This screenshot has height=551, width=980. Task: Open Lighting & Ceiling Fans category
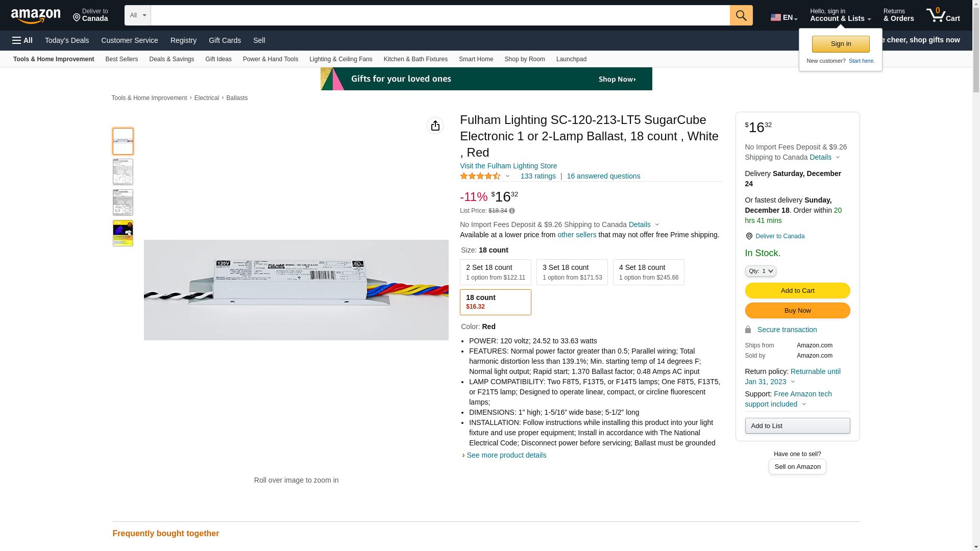[x=340, y=59]
